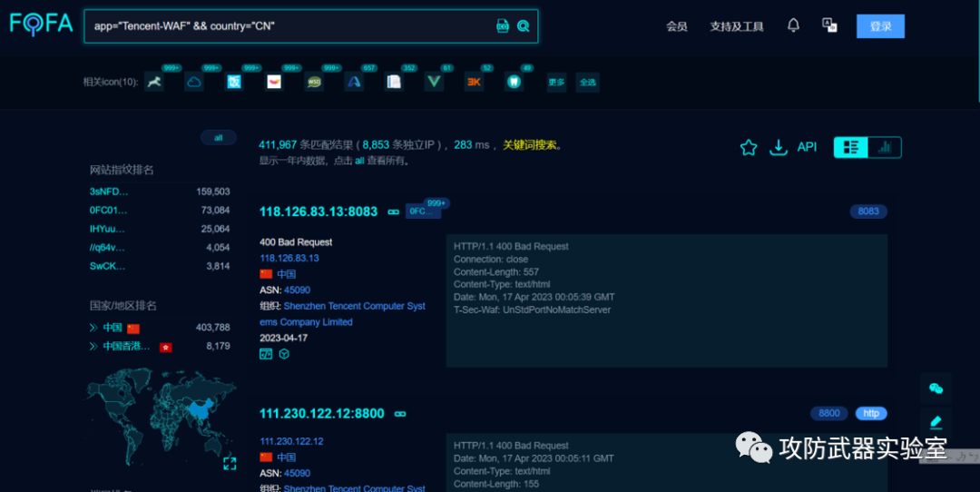Select the WSD related icon
The image size is (980, 492).
click(314, 82)
